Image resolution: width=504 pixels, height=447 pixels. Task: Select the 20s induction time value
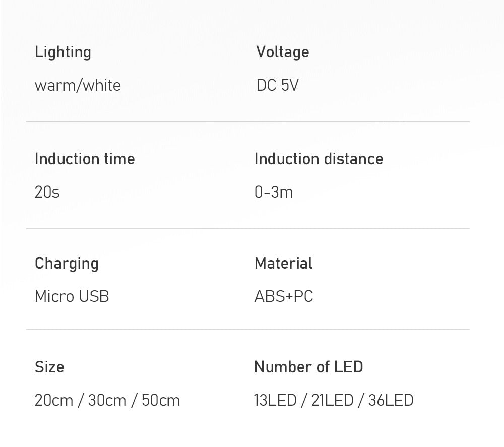47,192
